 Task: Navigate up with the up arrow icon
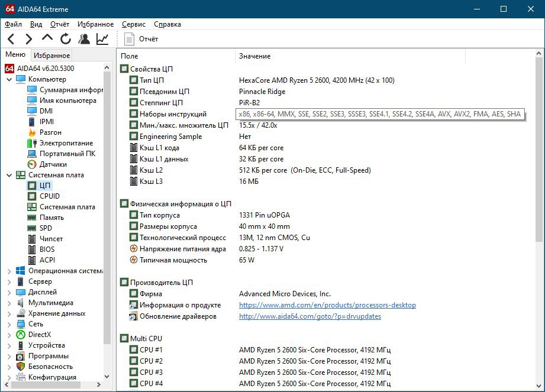(47, 38)
